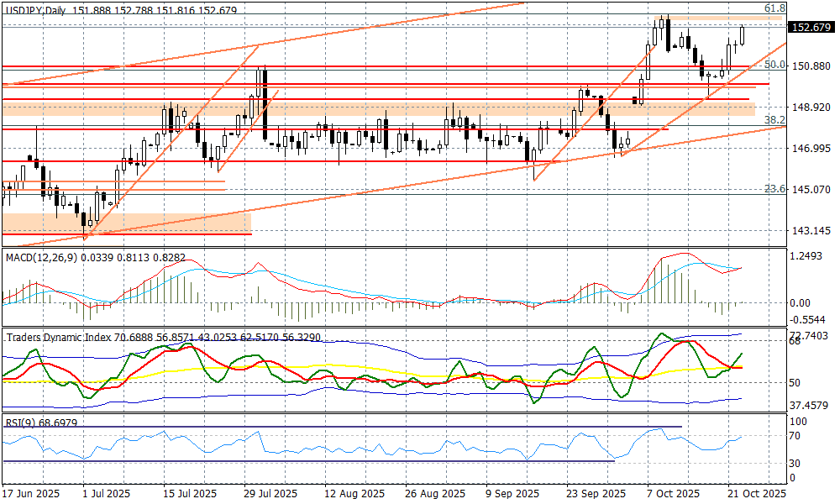
Task: Click the latest rightmost candlestick
Action: click(743, 34)
